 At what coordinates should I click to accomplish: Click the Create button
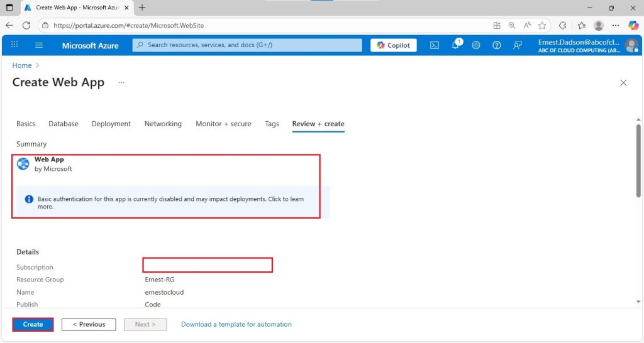click(x=33, y=325)
